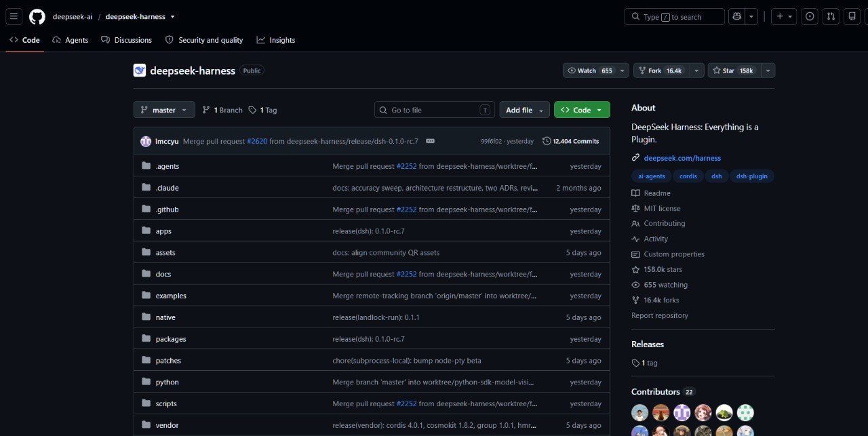868x436 pixels.
Task: Open the scripts folder
Action: (166, 403)
